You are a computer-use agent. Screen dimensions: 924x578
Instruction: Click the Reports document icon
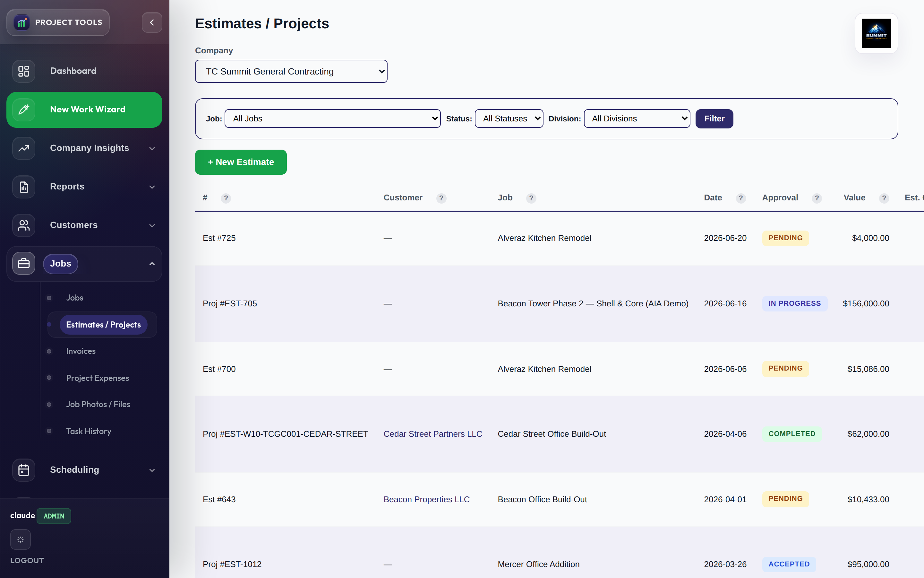click(24, 187)
